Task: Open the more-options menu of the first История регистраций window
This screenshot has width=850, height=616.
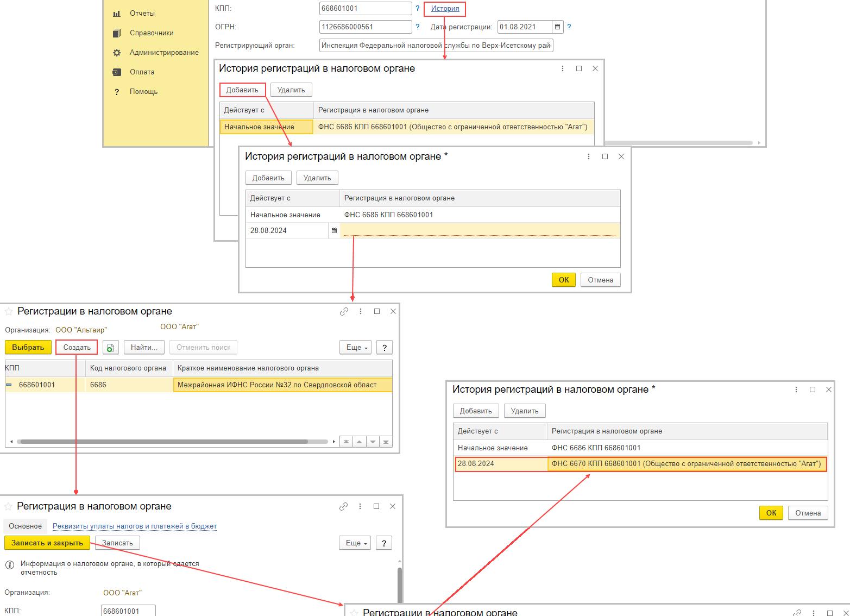Action: coord(563,68)
